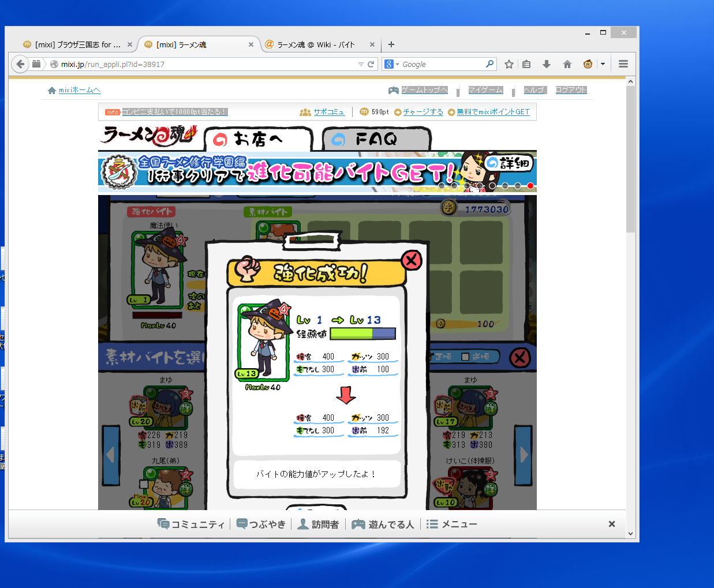Open the Firefox hamburger menu
The width and height of the screenshot is (714, 588).
[623, 64]
